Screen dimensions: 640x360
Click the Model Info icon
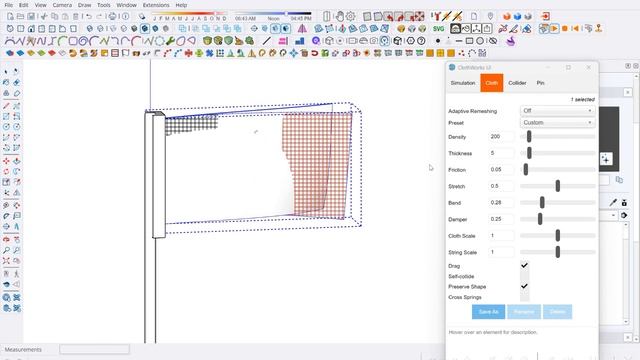pos(126,17)
